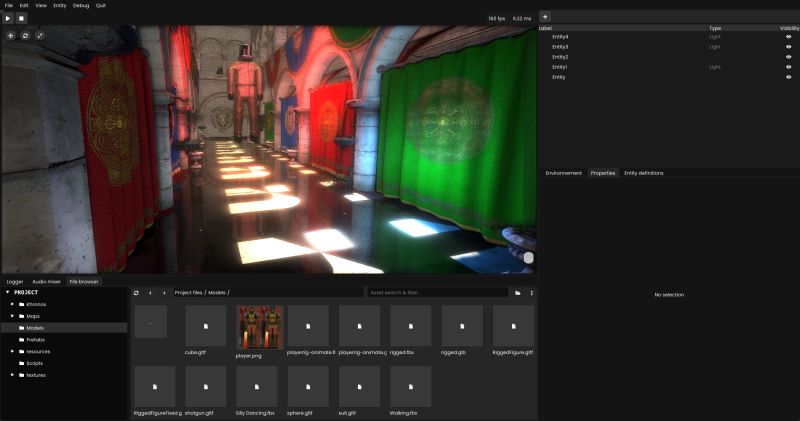Stop the running scene with Stop button
The image size is (800, 421).
(21, 18)
